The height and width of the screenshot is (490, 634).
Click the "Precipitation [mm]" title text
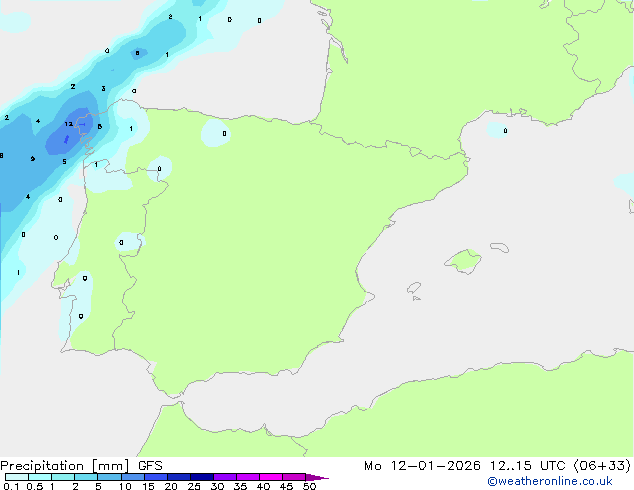click(65, 466)
